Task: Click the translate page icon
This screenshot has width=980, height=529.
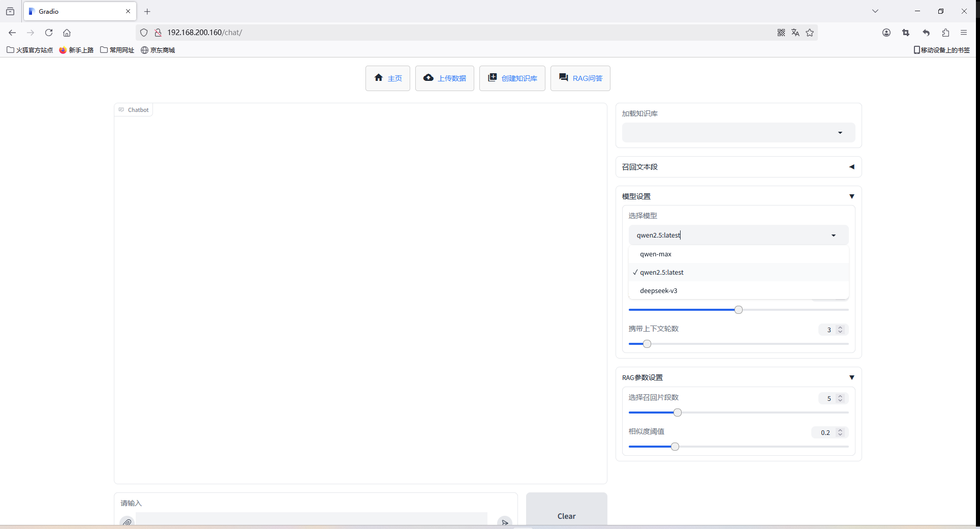Action: [795, 33]
